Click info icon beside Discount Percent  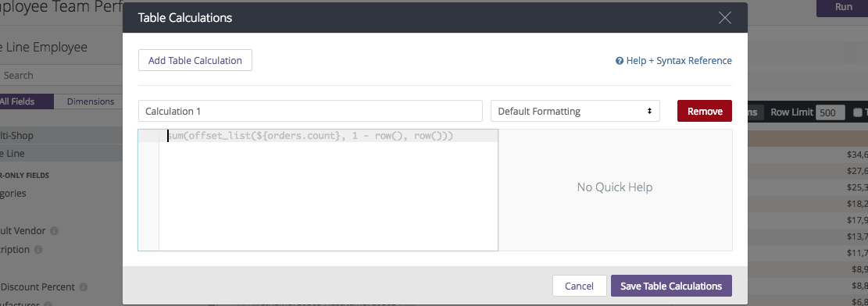tap(83, 287)
